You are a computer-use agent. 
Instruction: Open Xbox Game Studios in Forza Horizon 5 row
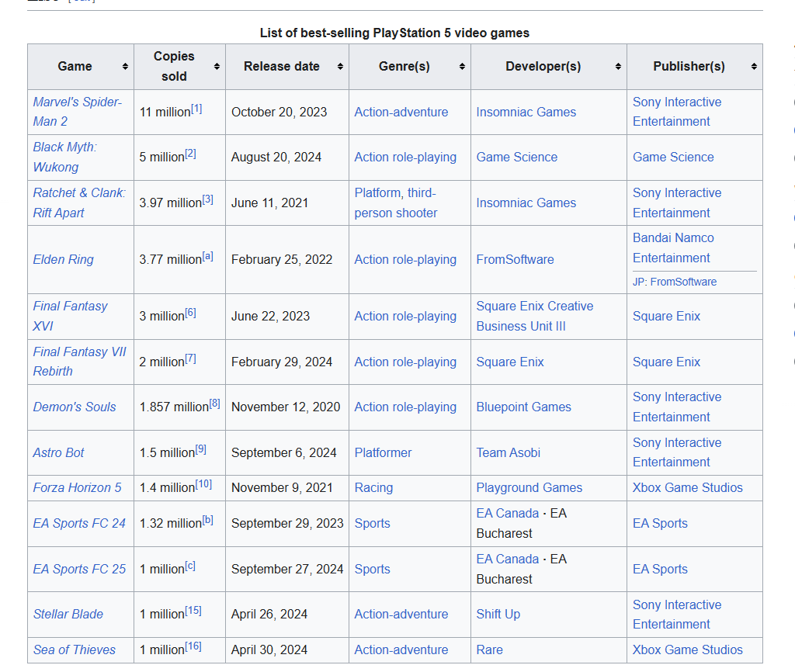688,487
